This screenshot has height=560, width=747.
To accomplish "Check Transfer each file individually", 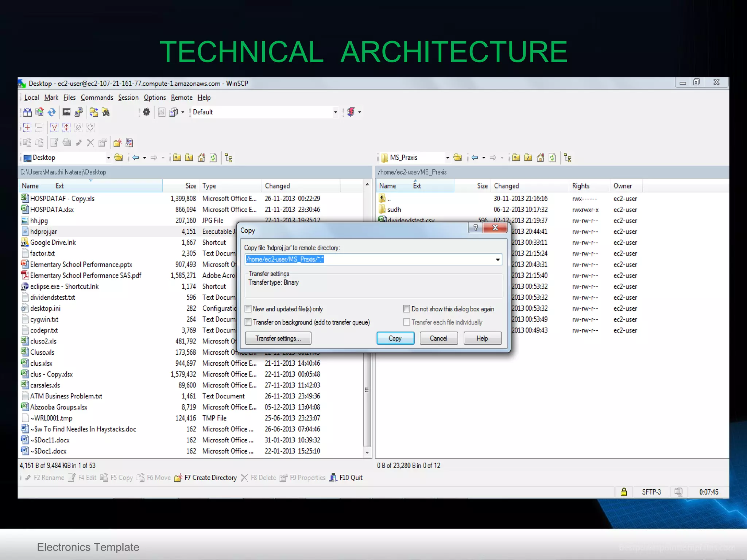I will point(407,322).
